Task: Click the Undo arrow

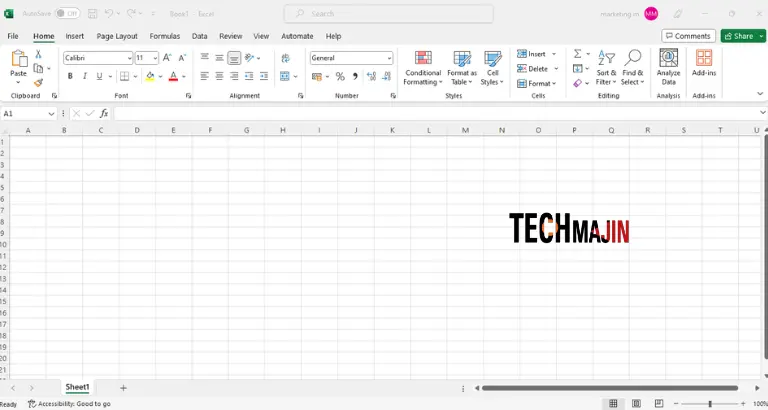Action: pos(109,14)
